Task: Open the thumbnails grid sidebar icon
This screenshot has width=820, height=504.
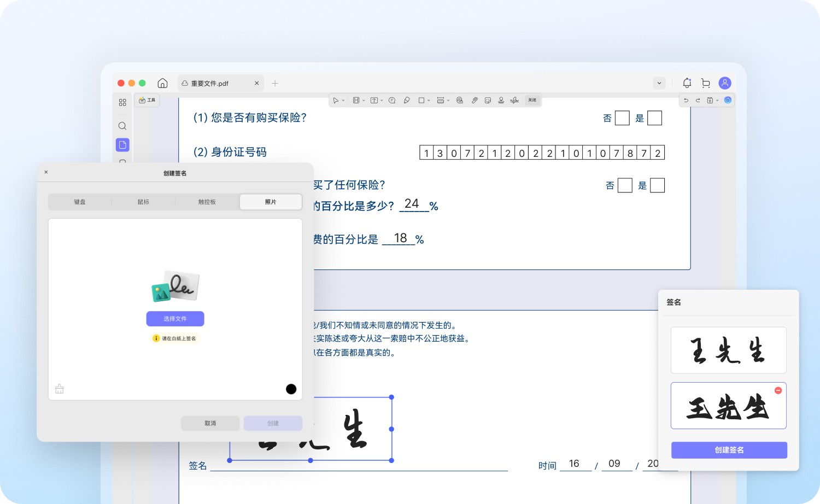Action: point(122,102)
